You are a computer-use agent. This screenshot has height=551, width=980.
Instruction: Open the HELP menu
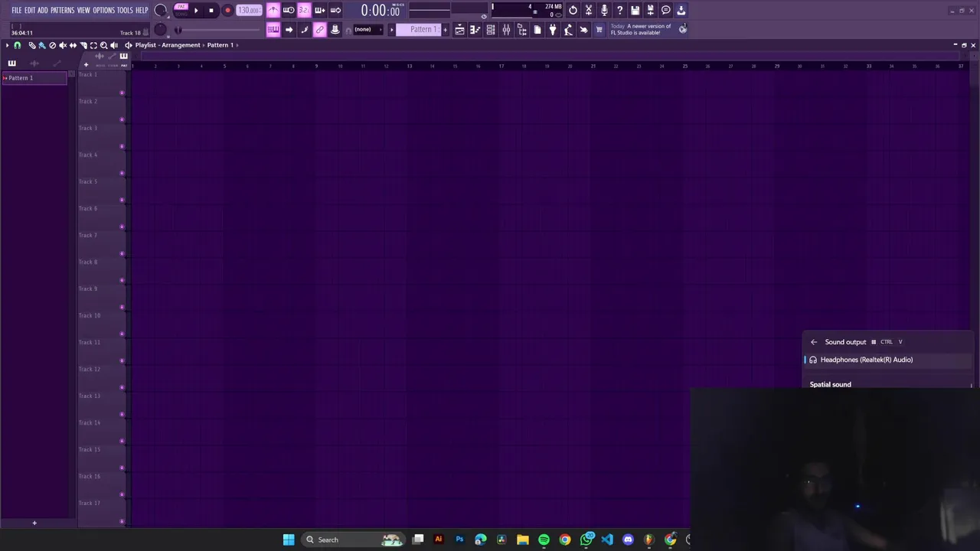pos(142,11)
